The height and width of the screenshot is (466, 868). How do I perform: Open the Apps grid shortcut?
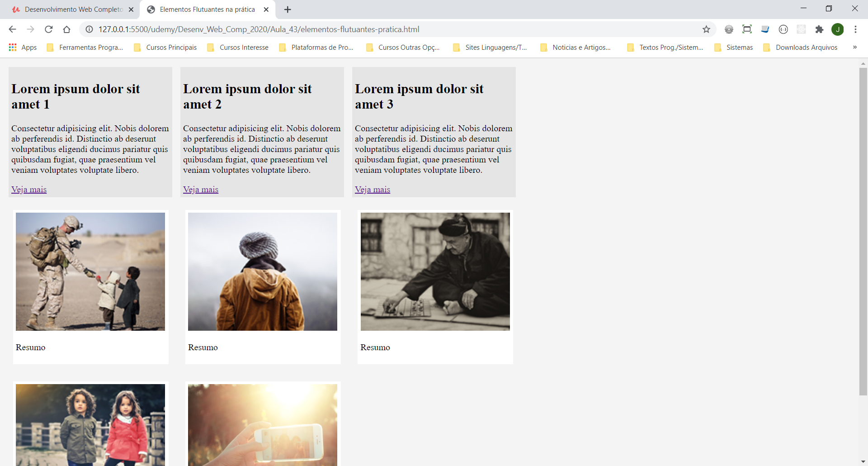click(x=23, y=48)
